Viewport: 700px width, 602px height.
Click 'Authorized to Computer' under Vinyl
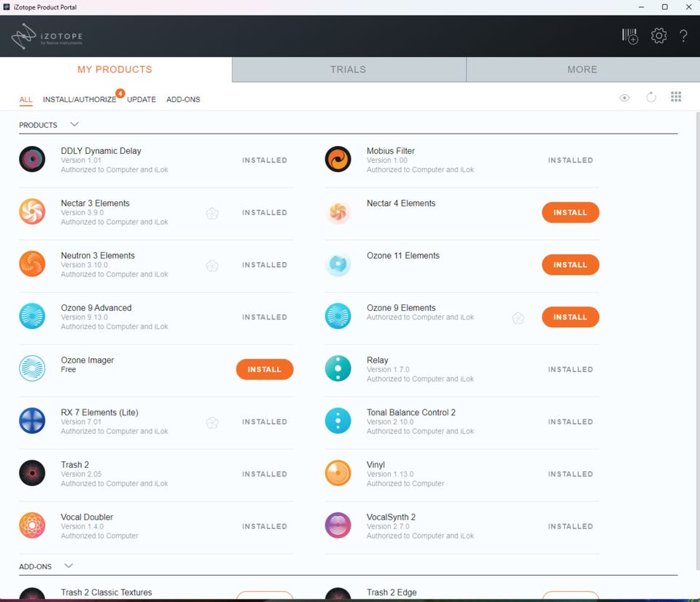405,483
